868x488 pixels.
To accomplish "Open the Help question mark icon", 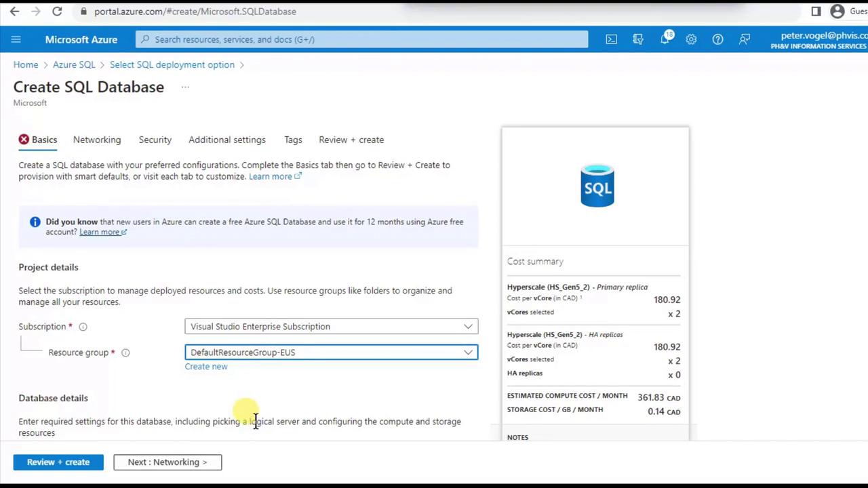I will tap(717, 39).
